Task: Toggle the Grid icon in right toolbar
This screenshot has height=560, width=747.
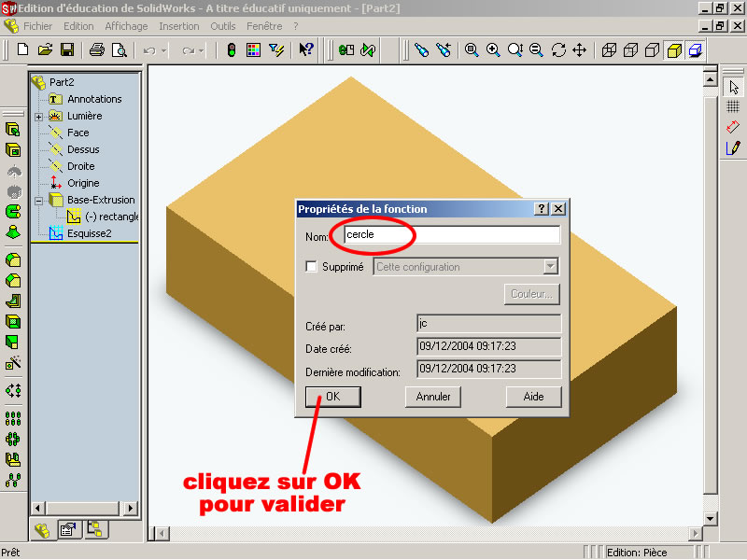Action: point(733,106)
